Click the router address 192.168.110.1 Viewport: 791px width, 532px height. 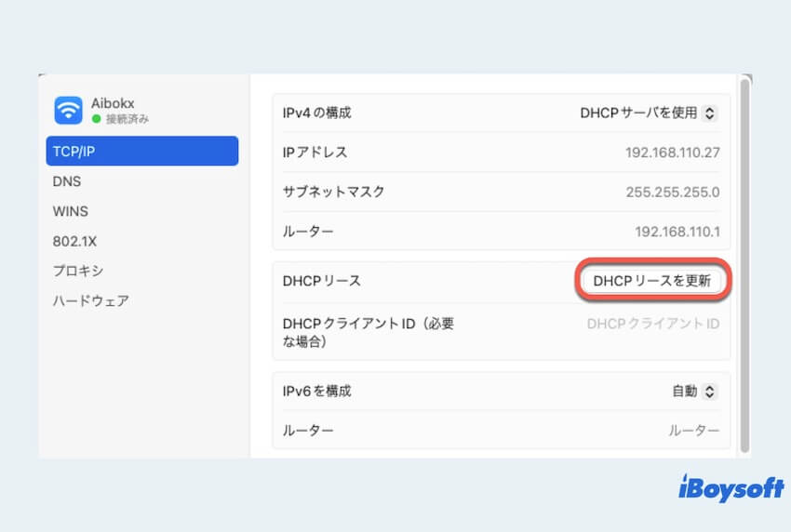coord(677,231)
